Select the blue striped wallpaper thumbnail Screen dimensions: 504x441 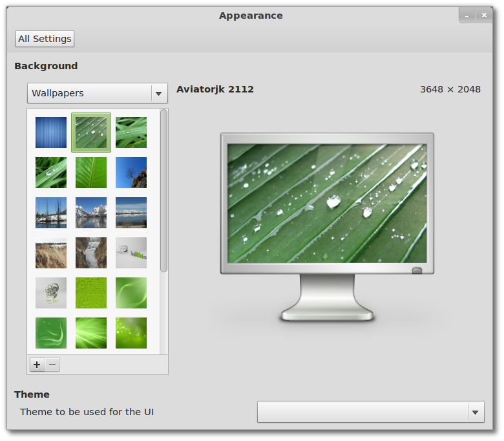point(51,133)
